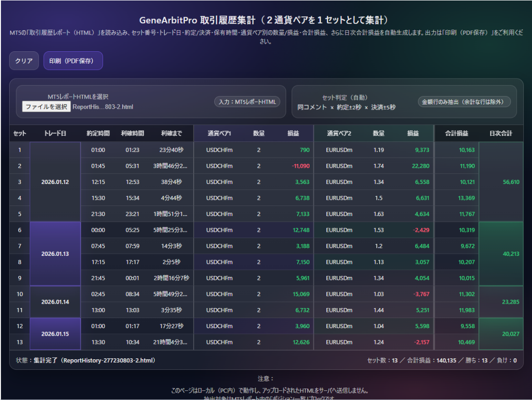Open the ファイルを選択 file chooser

(x=46, y=107)
